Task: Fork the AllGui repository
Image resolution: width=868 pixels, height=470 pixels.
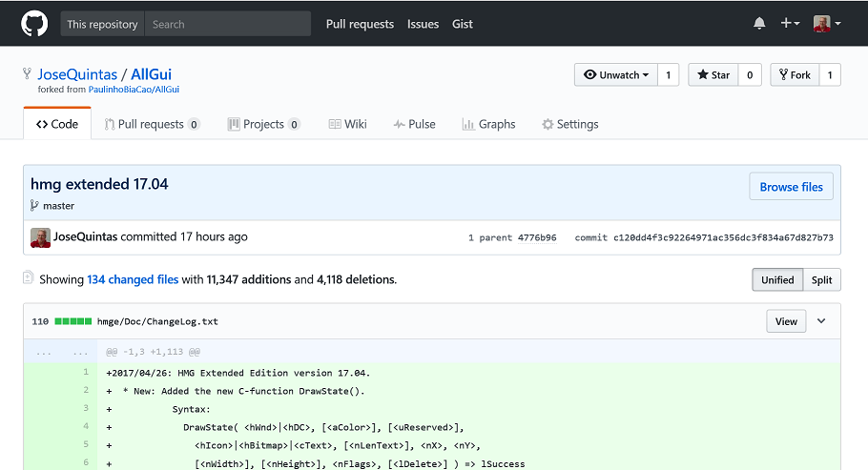Action: click(795, 75)
